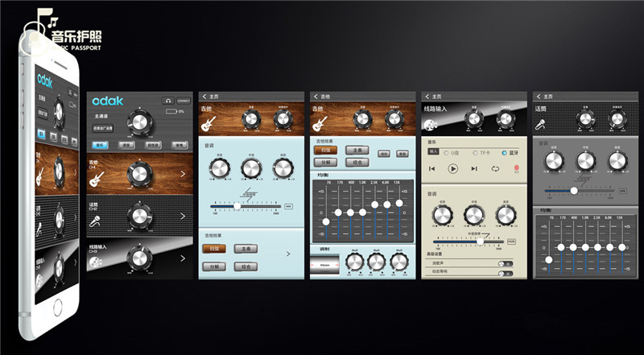Click the next track button
644x355 pixels.
click(474, 168)
